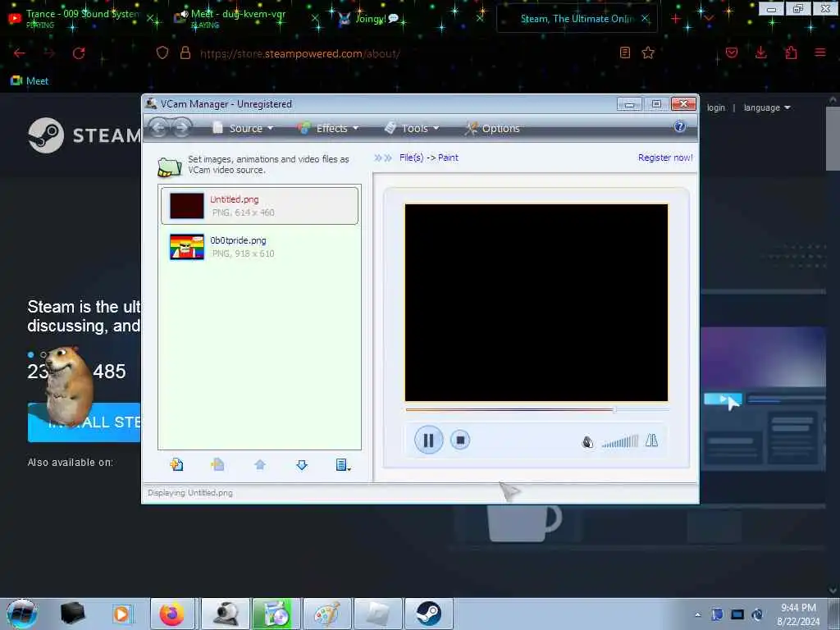Pause the VCam preview playback

428,440
